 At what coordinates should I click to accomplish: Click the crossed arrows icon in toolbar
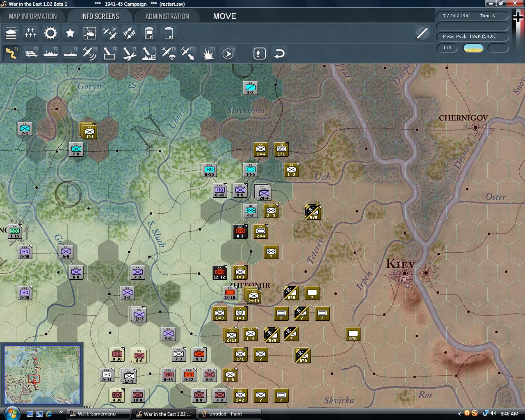pos(129,33)
